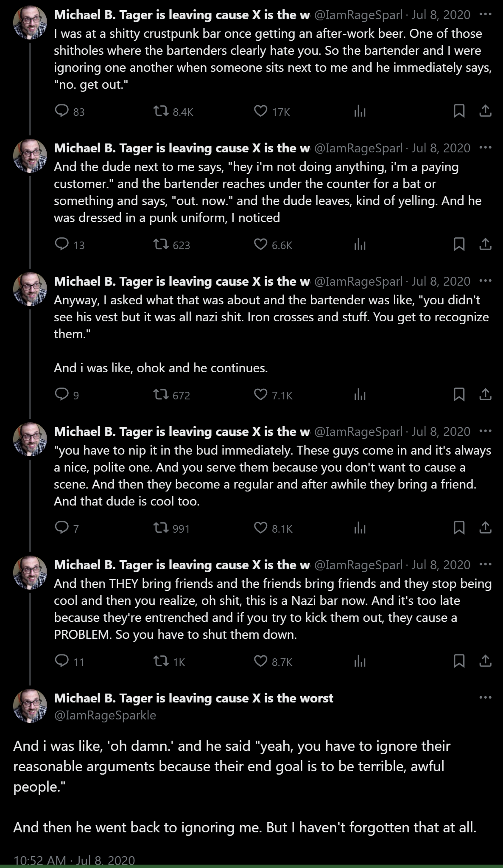Screen dimensions: 503x868
Task: Retweet the tweet with 991 retweets
Action: click(x=161, y=528)
